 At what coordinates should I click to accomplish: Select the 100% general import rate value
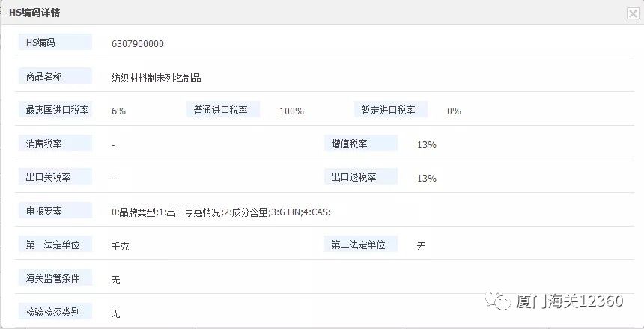pos(291,111)
